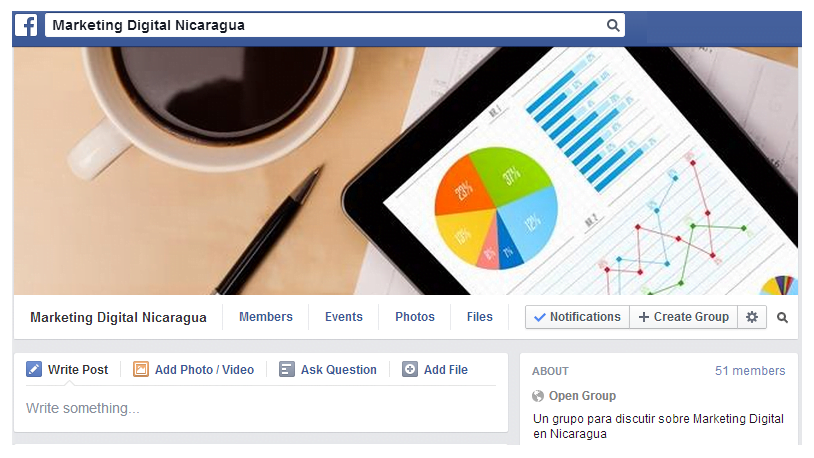The height and width of the screenshot is (458, 814).
Task: Open the Members tab
Action: click(x=266, y=317)
